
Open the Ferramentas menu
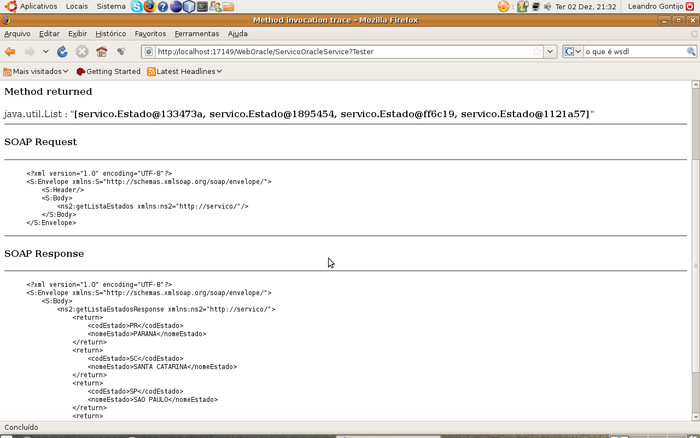click(196, 33)
